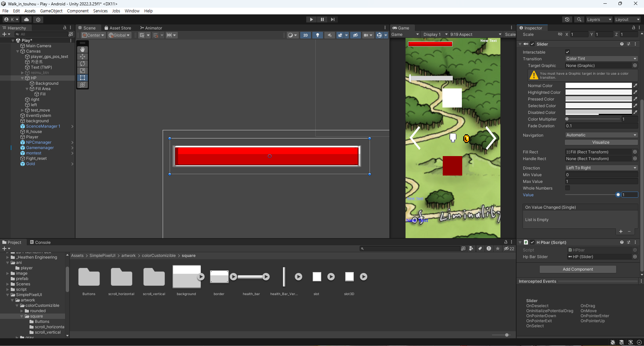Open the Layers dropdown
Viewport: 644px width, 346px height.
pyautogui.click(x=599, y=19)
